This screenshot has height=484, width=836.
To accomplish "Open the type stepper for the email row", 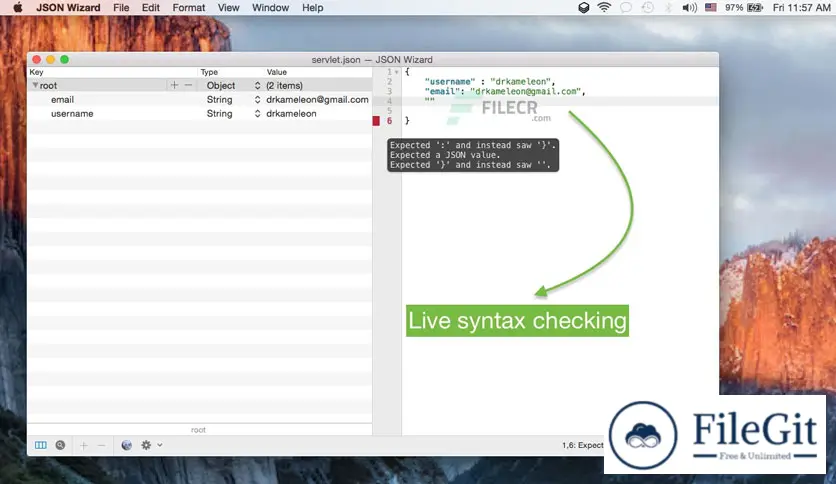I will 258,100.
